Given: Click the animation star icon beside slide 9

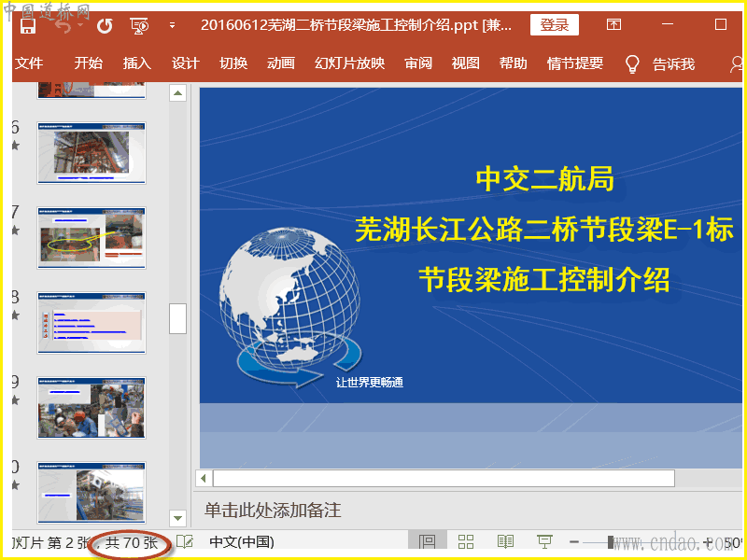Looking at the screenshot, I should point(16,400).
